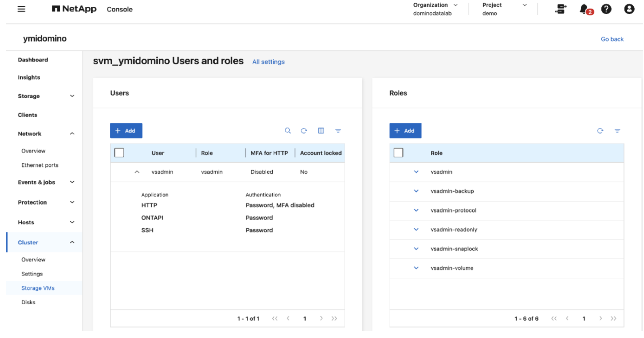
Task: Expand the vsadmin-volume role row
Action: (416, 268)
